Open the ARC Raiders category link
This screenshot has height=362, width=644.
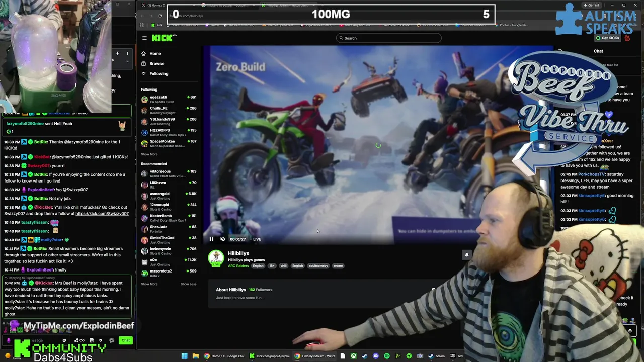coord(238,266)
